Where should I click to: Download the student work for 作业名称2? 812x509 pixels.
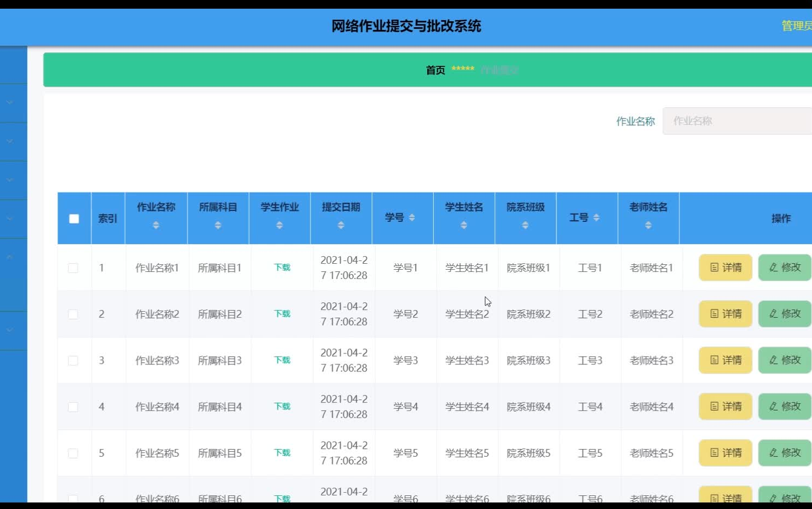[x=281, y=314]
